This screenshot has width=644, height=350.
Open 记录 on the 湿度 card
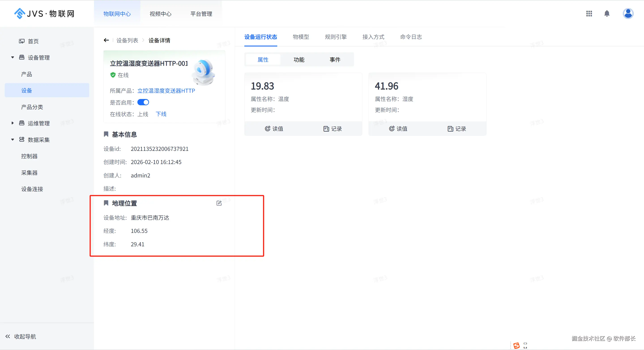[x=456, y=129]
